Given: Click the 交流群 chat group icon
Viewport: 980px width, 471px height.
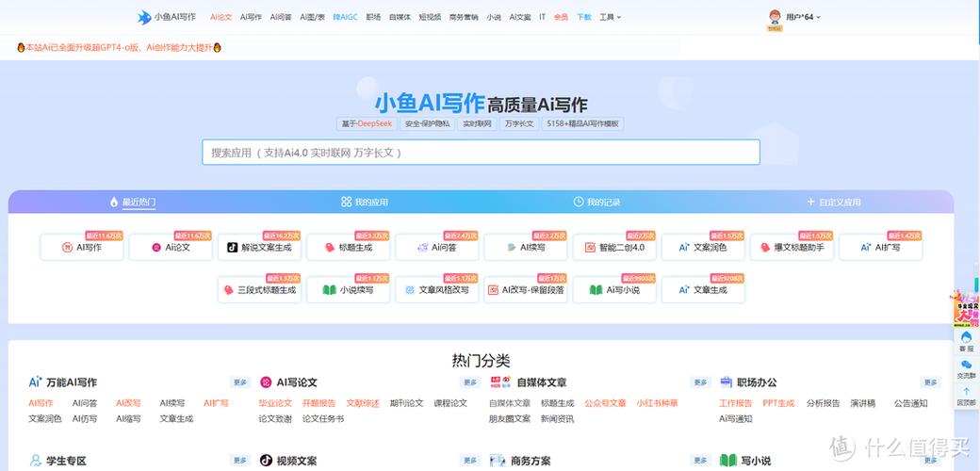Looking at the screenshot, I should point(966,368).
